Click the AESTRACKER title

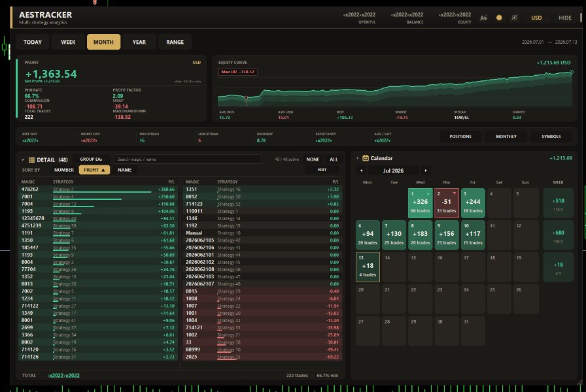[x=46, y=14]
